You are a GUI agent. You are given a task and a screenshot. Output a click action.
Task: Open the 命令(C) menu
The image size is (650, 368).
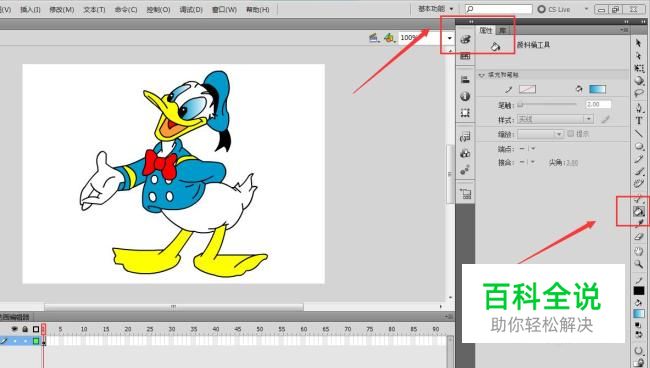[x=126, y=9]
